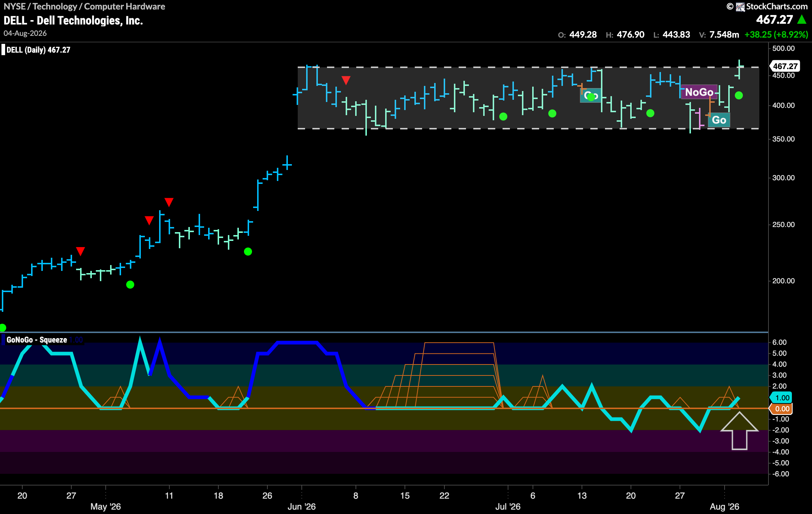Click the orange 0.00 oscillator value tag
This screenshot has width=812, height=514.
781,409
